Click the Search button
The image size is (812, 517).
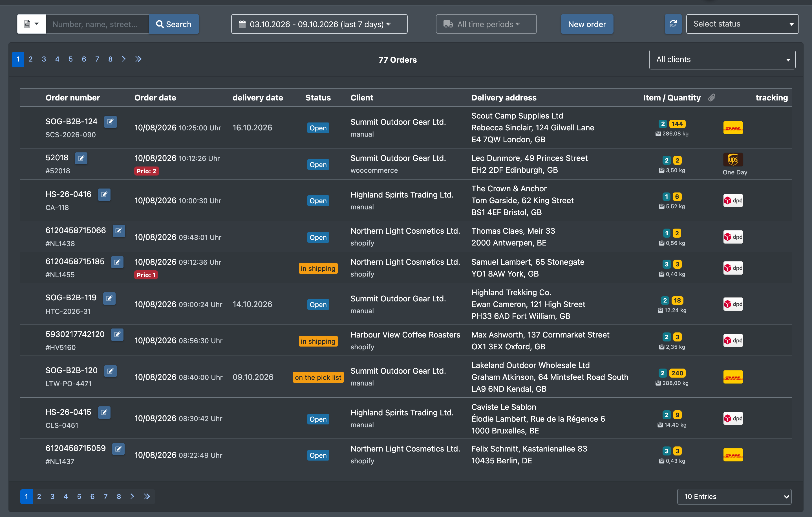point(174,24)
